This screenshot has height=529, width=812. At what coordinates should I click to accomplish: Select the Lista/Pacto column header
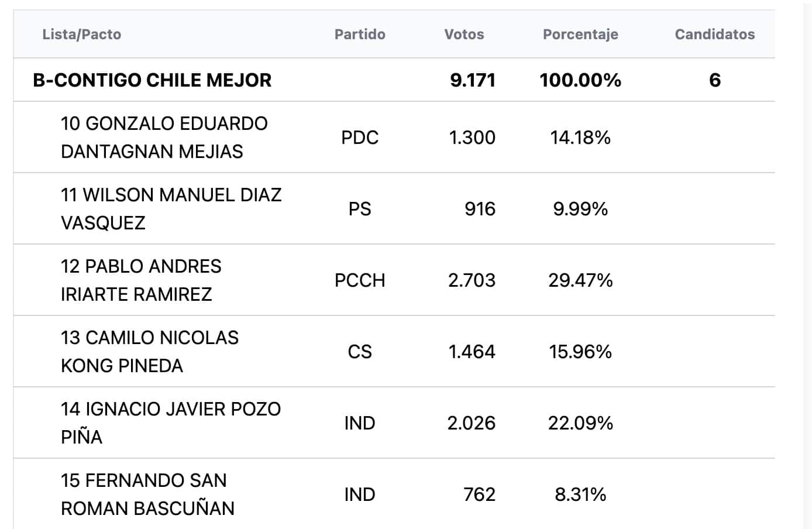coord(81,34)
